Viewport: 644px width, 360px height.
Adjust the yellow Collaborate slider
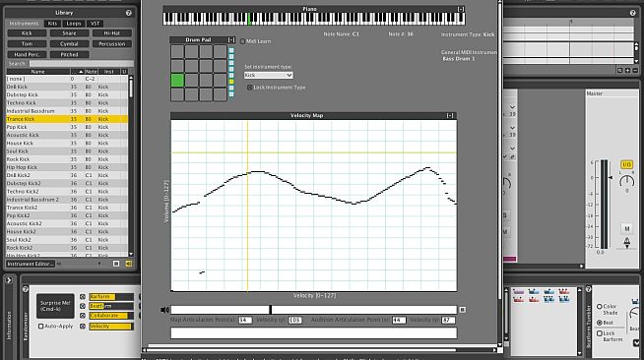click(111, 316)
